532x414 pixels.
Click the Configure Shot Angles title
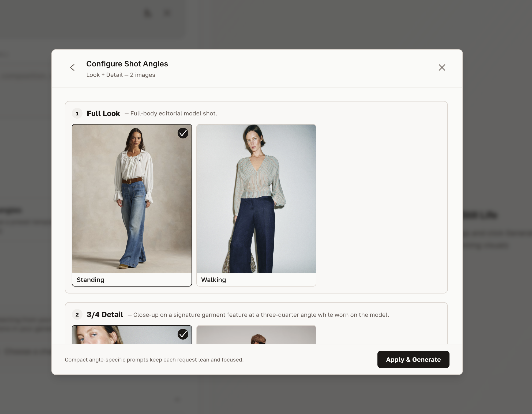127,64
